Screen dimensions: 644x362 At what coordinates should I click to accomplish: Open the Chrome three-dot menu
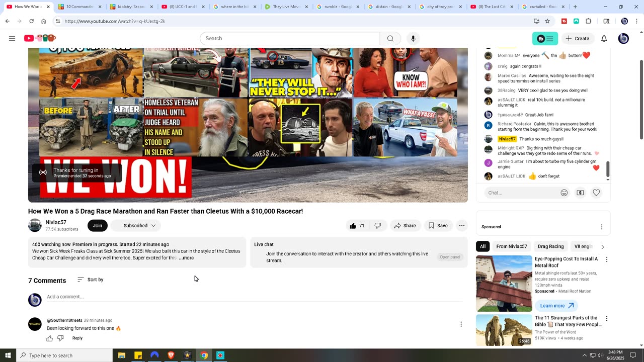click(x=636, y=21)
